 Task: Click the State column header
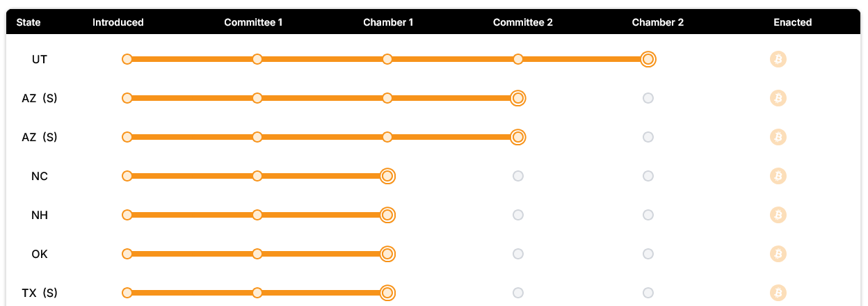(x=29, y=22)
